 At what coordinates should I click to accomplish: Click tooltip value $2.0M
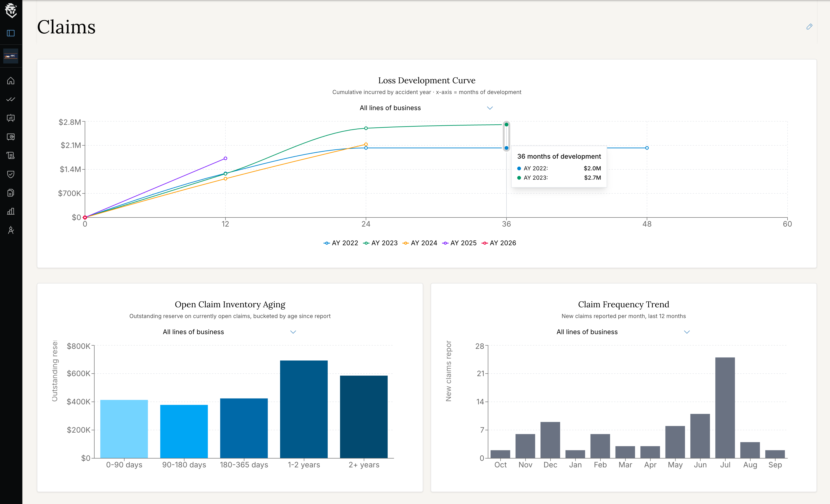(x=593, y=168)
